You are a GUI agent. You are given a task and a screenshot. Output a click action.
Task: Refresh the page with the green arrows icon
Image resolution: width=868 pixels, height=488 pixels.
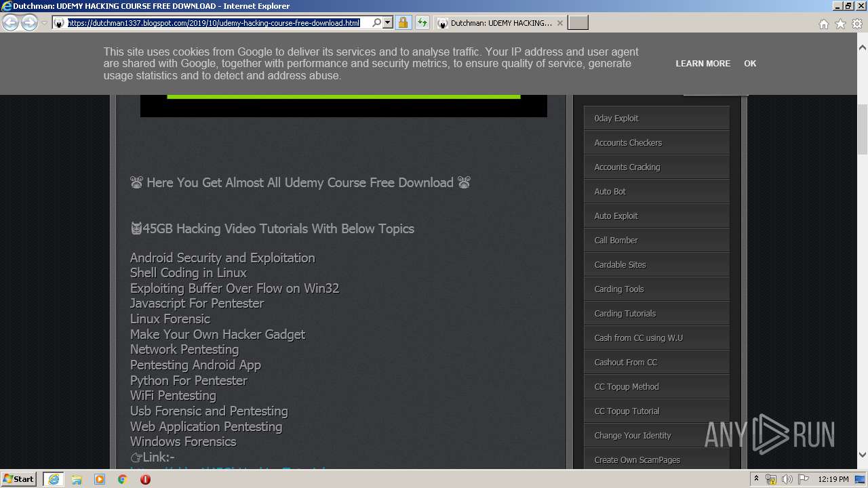(422, 23)
